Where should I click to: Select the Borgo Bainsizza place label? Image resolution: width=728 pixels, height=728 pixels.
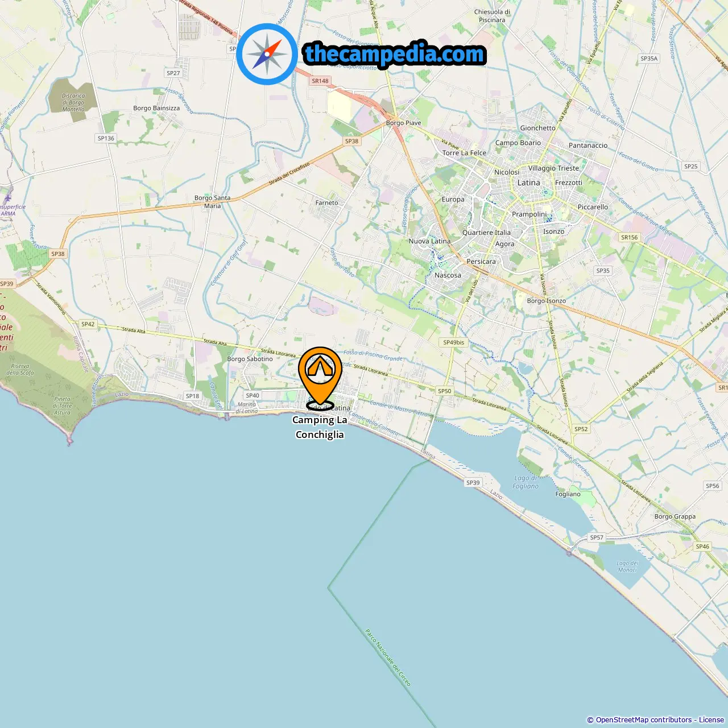156,108
